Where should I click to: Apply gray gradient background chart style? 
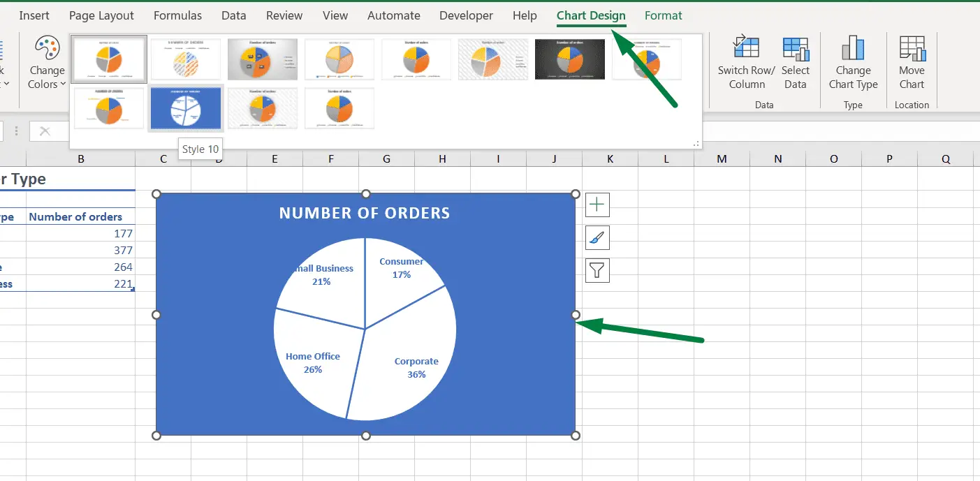pyautogui.click(x=263, y=59)
